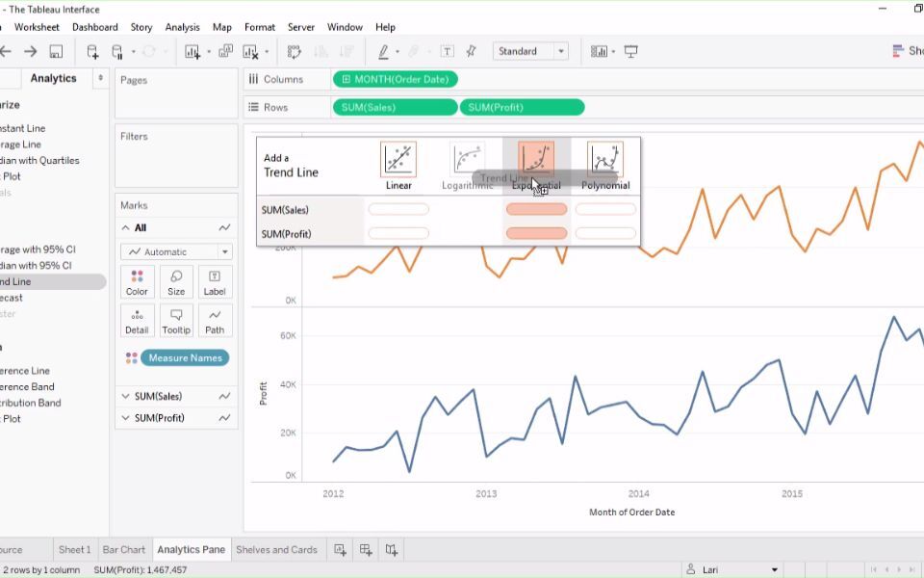Switch to the Sheet 1 tab
This screenshot has width=924, height=578.
pyautogui.click(x=74, y=550)
